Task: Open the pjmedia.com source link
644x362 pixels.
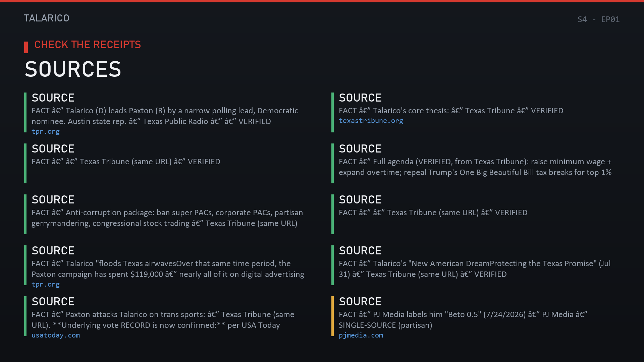Action: pos(361,335)
